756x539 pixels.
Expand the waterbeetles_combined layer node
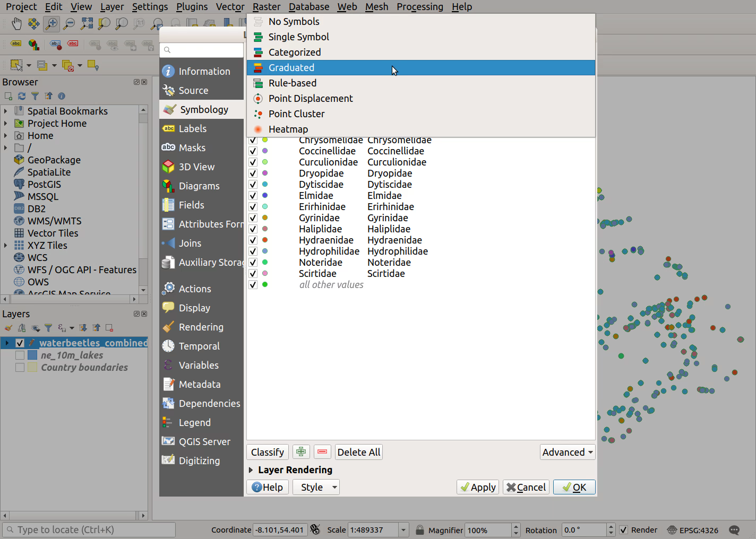7,343
